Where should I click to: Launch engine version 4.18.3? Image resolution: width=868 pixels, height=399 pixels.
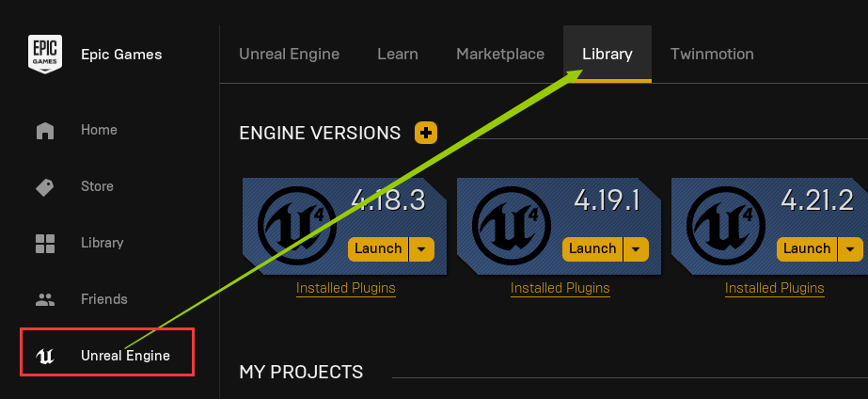(378, 248)
